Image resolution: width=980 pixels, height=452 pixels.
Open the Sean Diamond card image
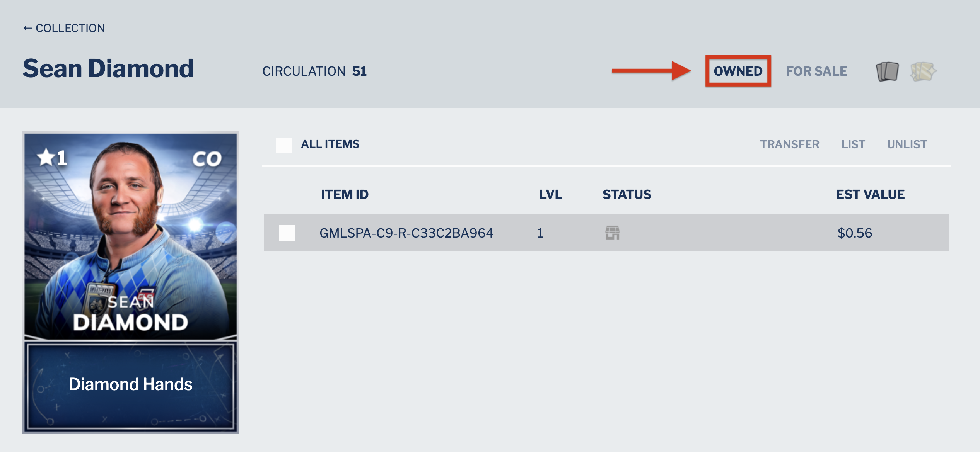click(x=131, y=236)
